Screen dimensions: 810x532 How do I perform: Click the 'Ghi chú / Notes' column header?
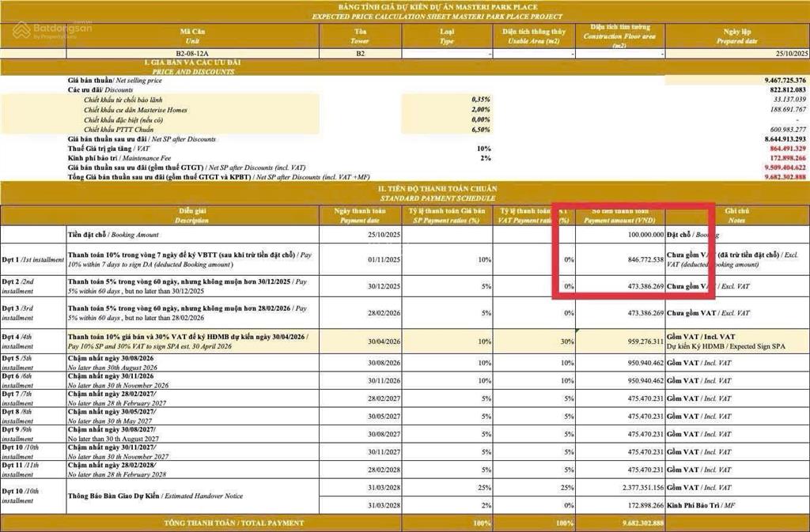coord(737,215)
